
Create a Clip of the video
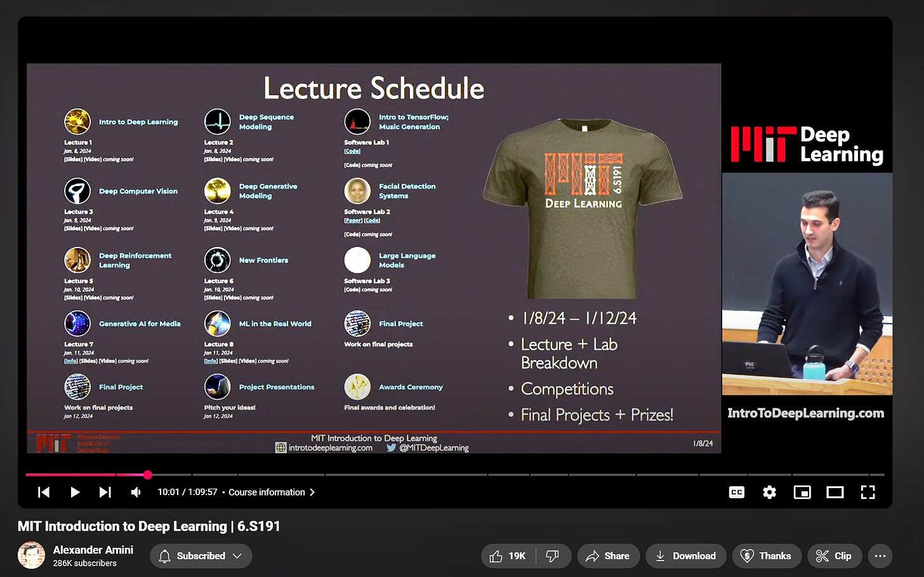pos(834,556)
